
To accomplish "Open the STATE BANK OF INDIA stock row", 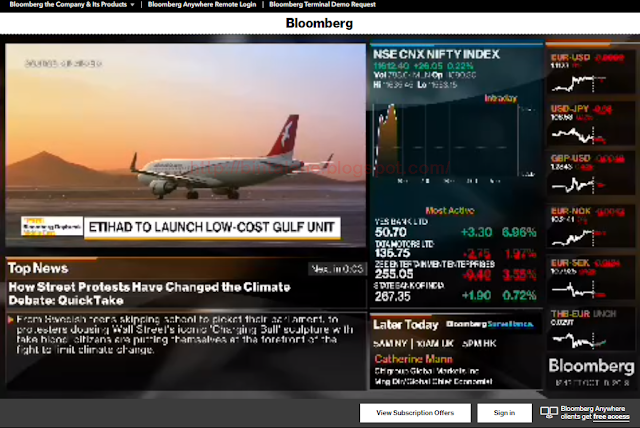I will click(x=455, y=292).
